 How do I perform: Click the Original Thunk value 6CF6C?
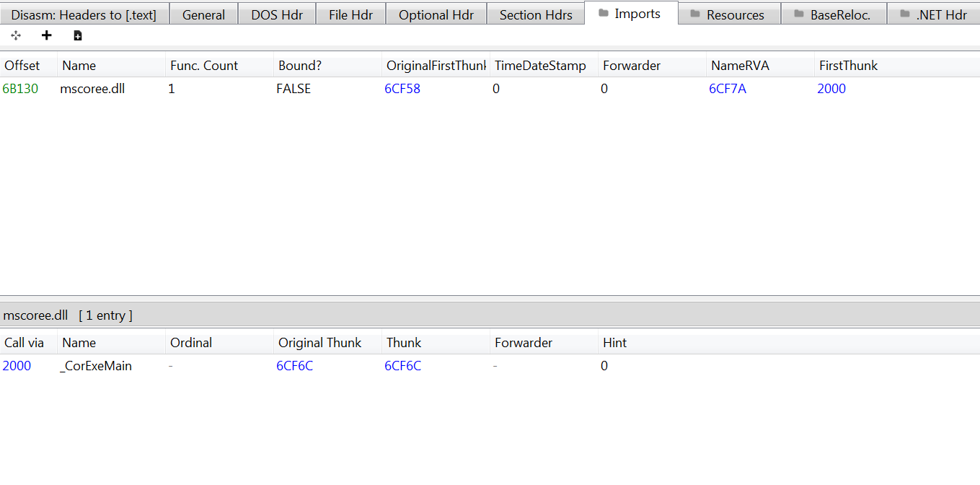pyautogui.click(x=295, y=366)
